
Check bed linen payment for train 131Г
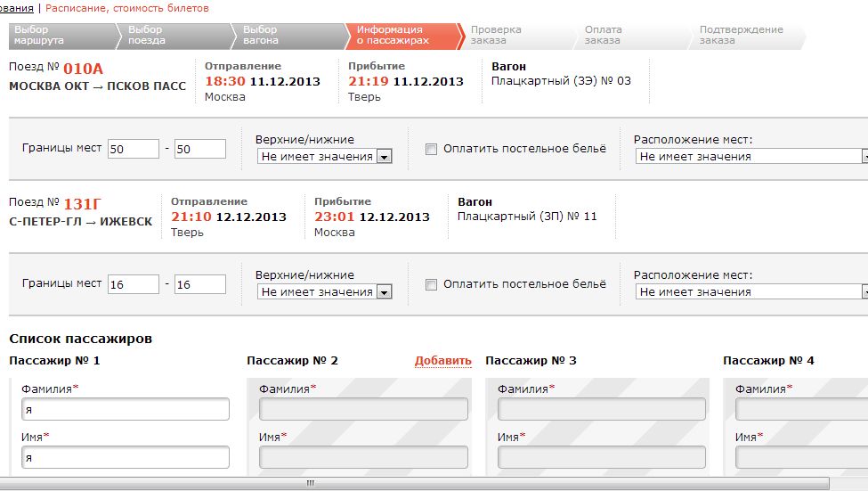click(432, 285)
